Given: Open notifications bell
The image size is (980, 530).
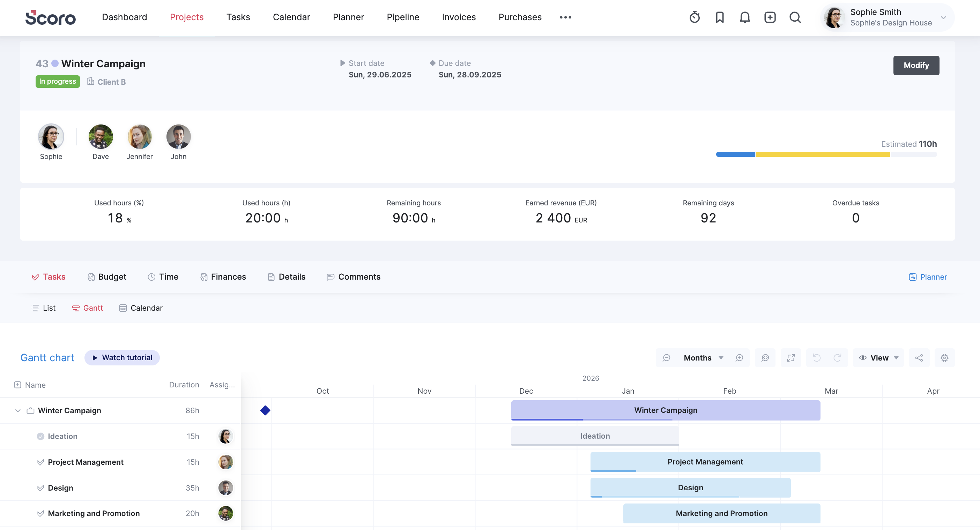Looking at the screenshot, I should (x=744, y=17).
